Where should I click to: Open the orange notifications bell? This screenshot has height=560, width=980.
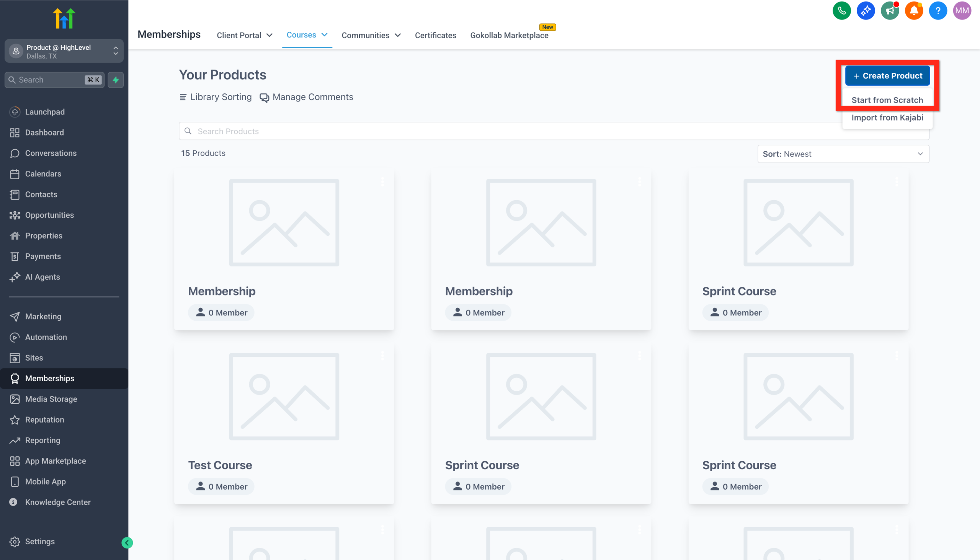(914, 10)
